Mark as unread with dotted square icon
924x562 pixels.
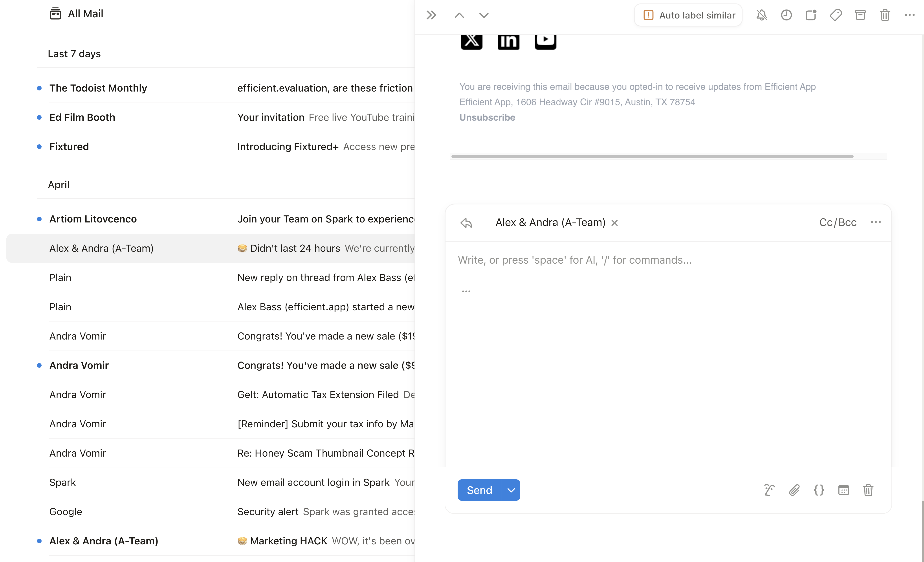click(811, 15)
